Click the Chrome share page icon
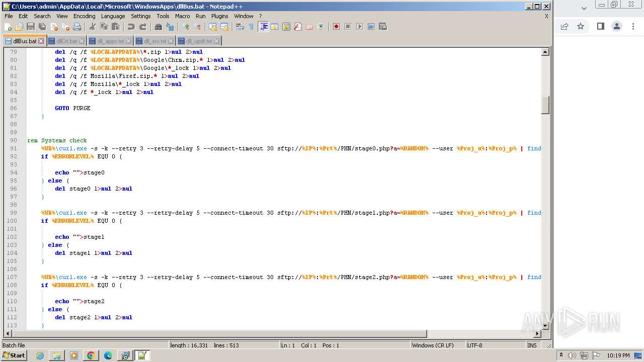The image size is (644, 362). (x=565, y=26)
